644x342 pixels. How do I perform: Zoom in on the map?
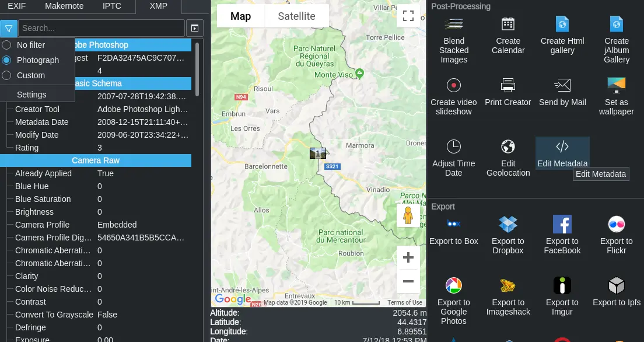pos(408,257)
